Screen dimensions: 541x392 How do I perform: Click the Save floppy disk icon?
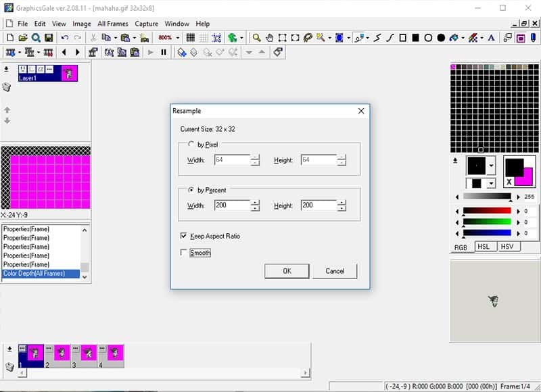pos(49,38)
